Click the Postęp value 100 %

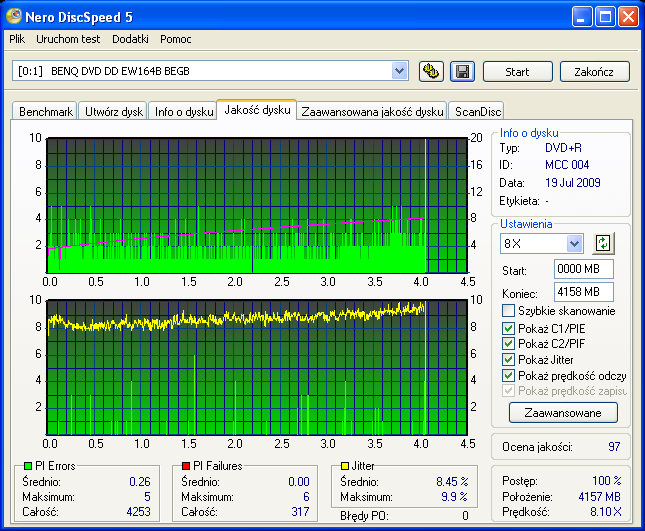tap(607, 480)
